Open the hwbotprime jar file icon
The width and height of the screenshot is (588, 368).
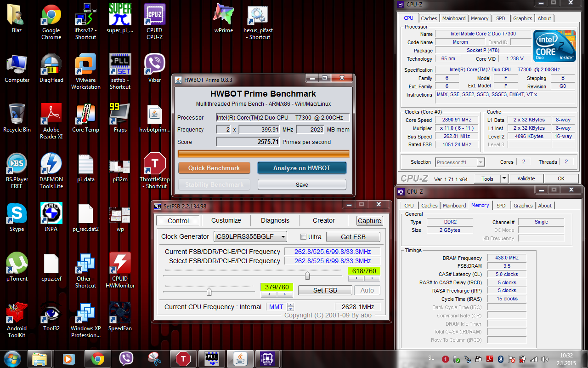tap(155, 118)
